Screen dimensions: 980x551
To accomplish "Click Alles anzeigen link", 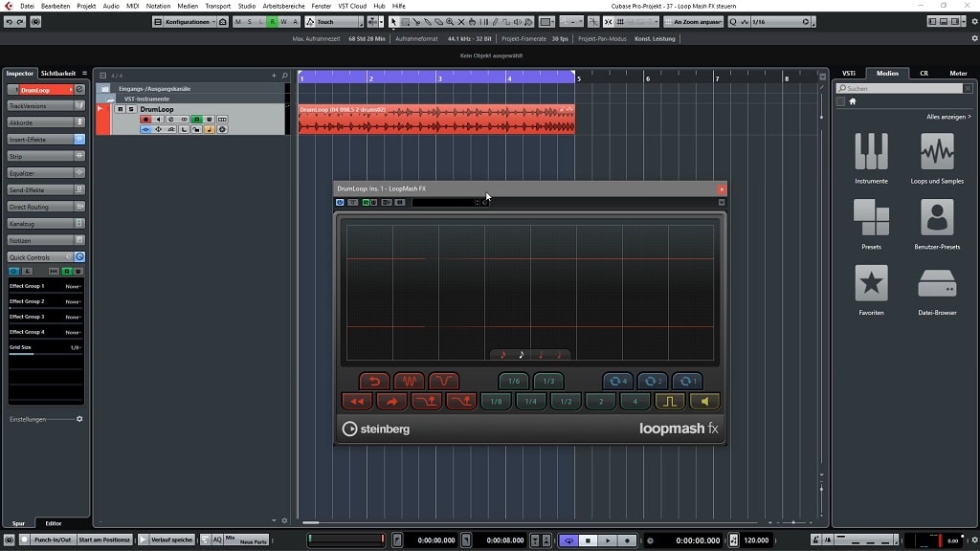I will 948,117.
